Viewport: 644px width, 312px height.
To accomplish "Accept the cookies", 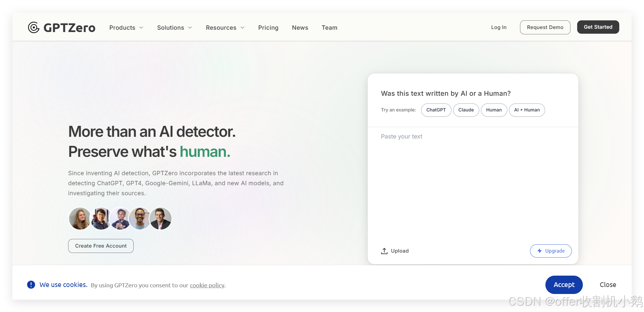I will [564, 285].
